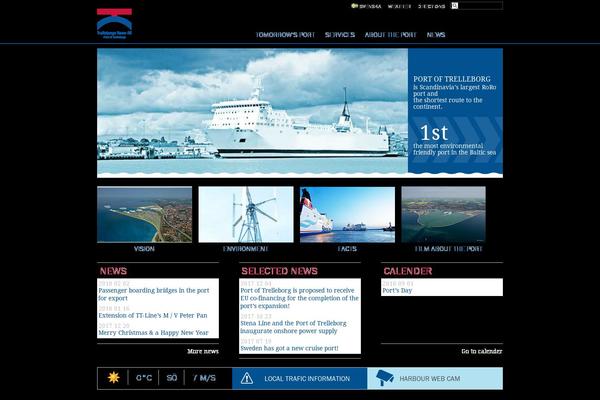Image resolution: width=600 pixels, height=400 pixels.
Task: Click the ferry hero banner image
Action: 253,113
